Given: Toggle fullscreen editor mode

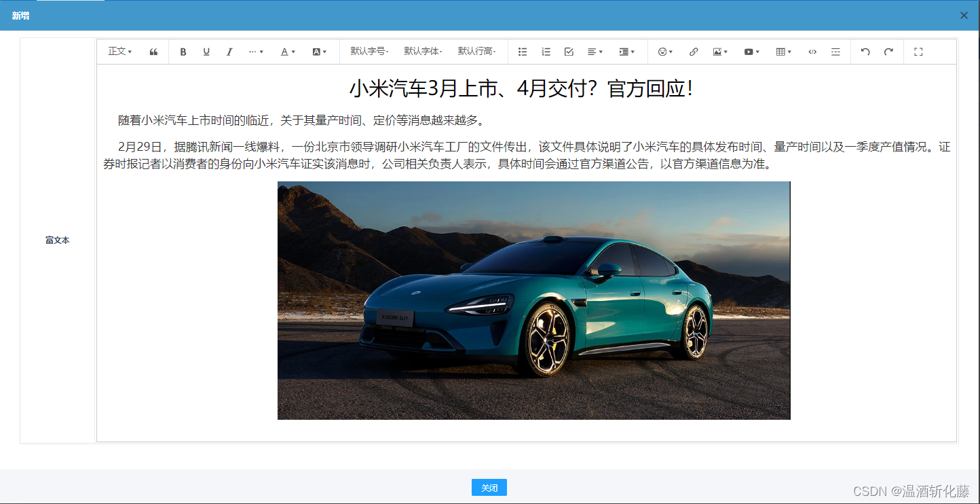Looking at the screenshot, I should click(918, 52).
